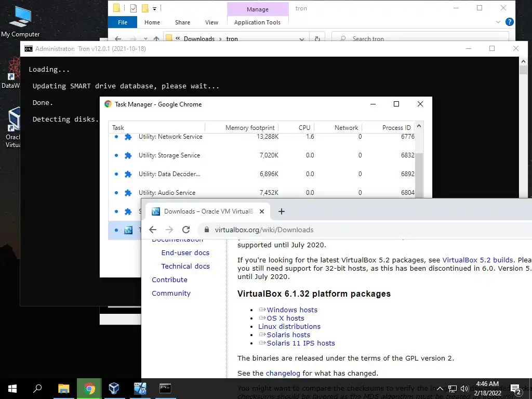This screenshot has width=532, height=399.
Task: Open the Explorer recent locations dropdown arrow
Action: tap(145, 38)
